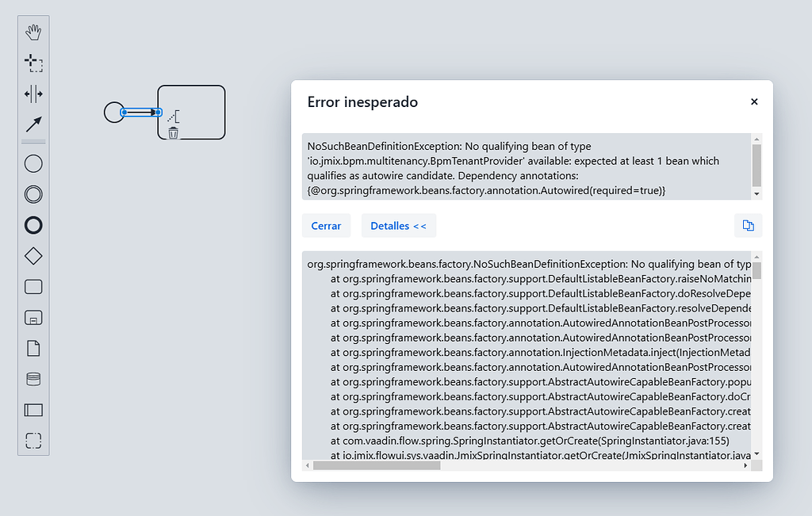Select the Space tool
Image resolution: width=812 pixels, height=516 pixels.
point(33,94)
